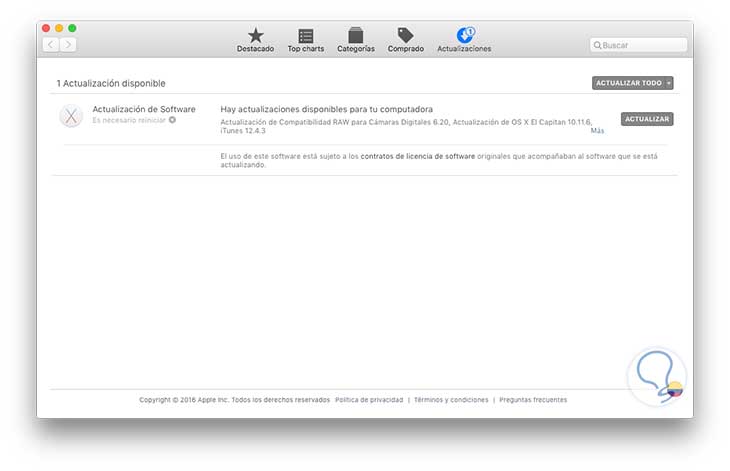730x471 pixels.
Task: Open the Top charts list tab
Action: click(x=305, y=40)
